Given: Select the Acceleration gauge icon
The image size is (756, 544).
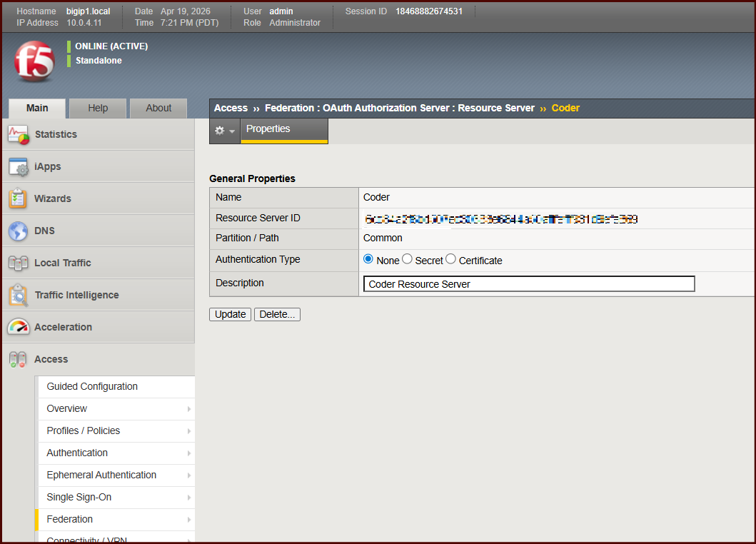Looking at the screenshot, I should point(18,327).
